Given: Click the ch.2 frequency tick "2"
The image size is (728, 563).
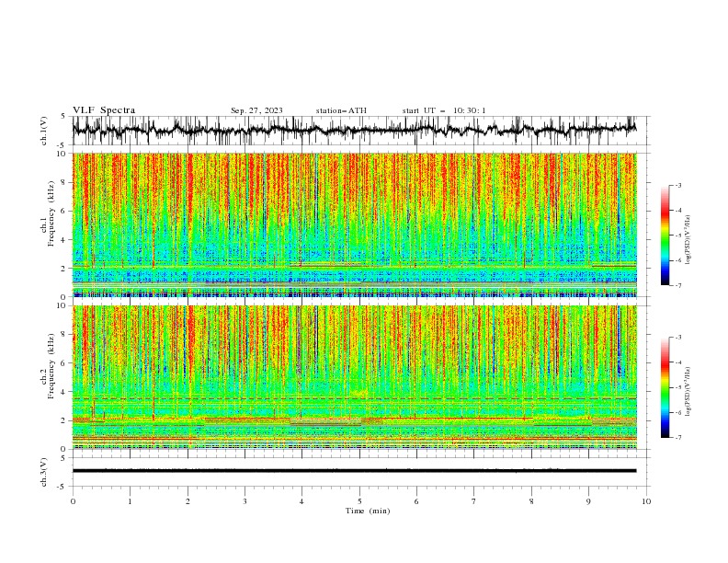Looking at the screenshot, I should 64,420.
